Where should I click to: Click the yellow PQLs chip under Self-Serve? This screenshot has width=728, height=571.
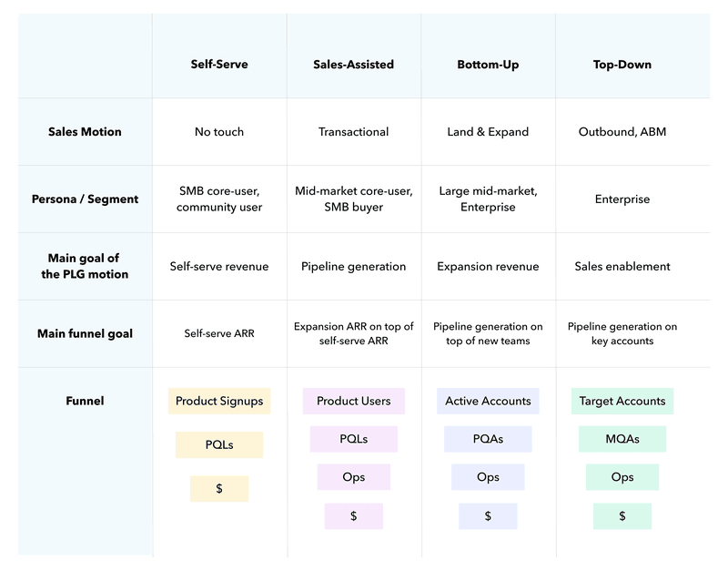[219, 444]
